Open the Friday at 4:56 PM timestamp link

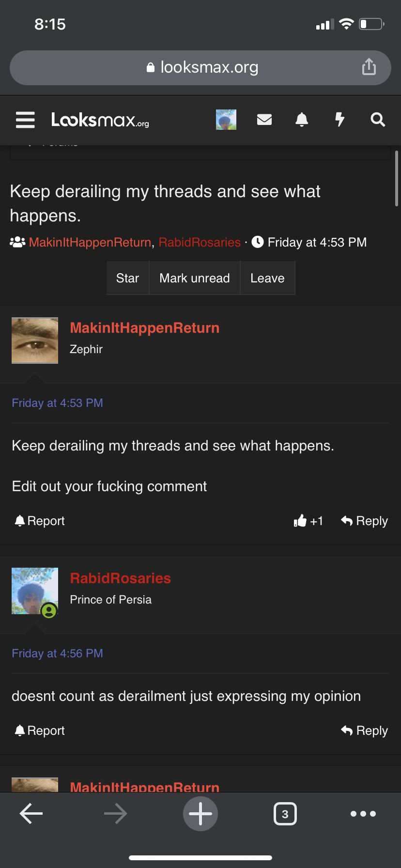58,653
